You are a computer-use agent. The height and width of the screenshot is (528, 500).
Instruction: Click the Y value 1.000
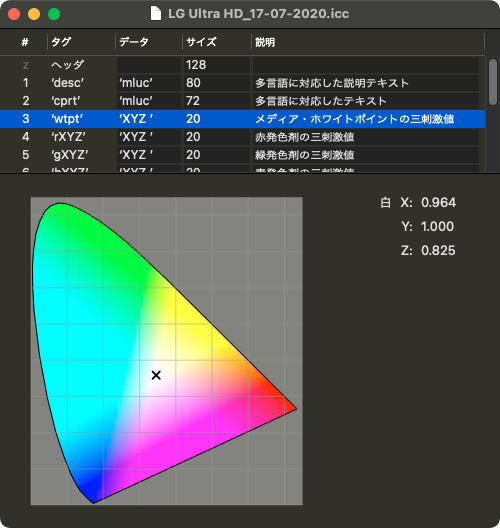[437, 226]
